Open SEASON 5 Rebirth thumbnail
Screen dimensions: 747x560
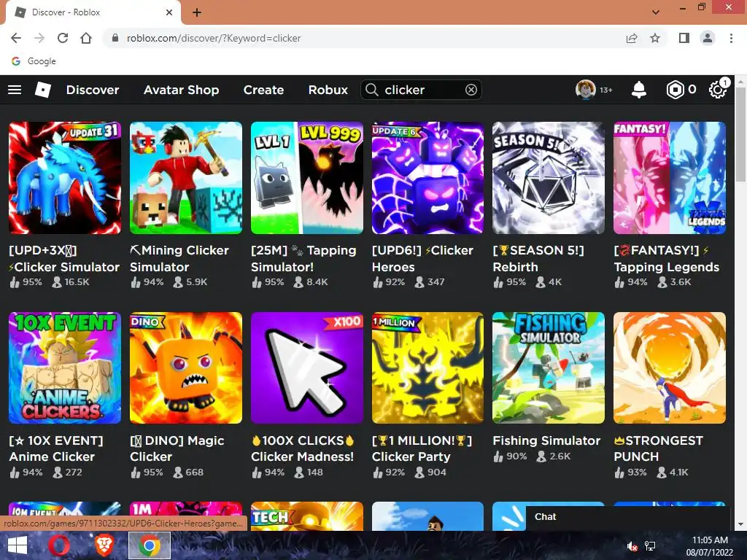pos(549,178)
